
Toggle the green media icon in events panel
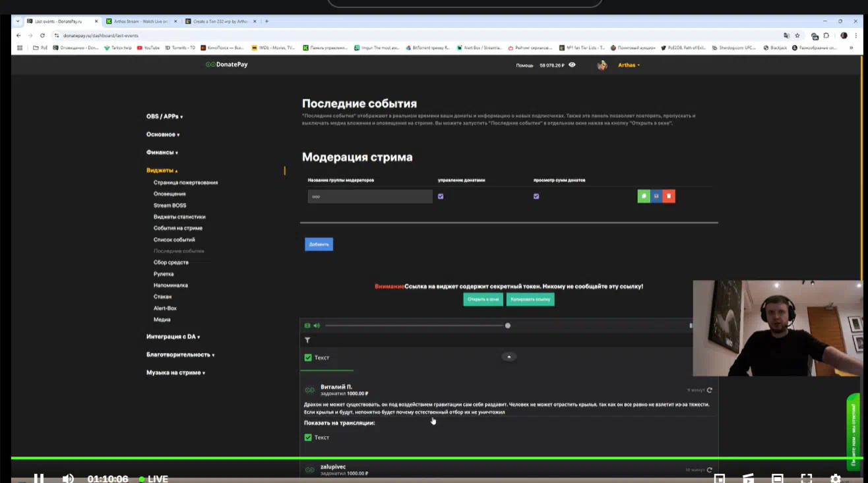point(307,326)
